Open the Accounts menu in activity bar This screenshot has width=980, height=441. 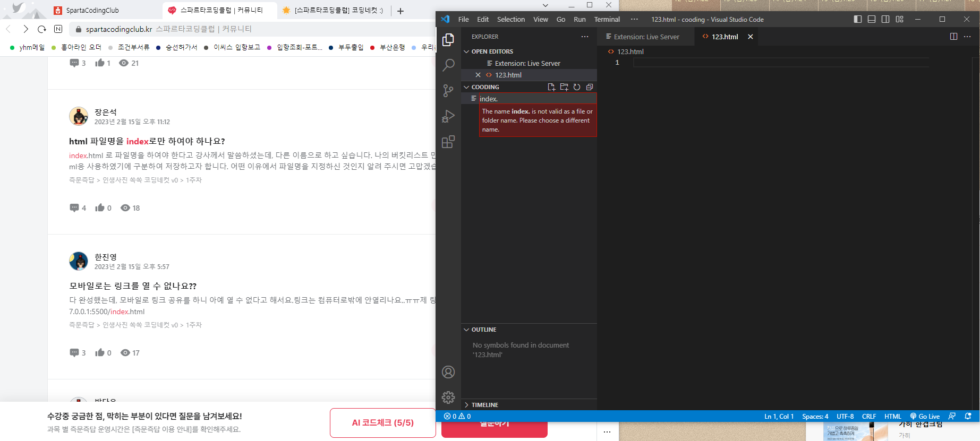click(x=448, y=372)
